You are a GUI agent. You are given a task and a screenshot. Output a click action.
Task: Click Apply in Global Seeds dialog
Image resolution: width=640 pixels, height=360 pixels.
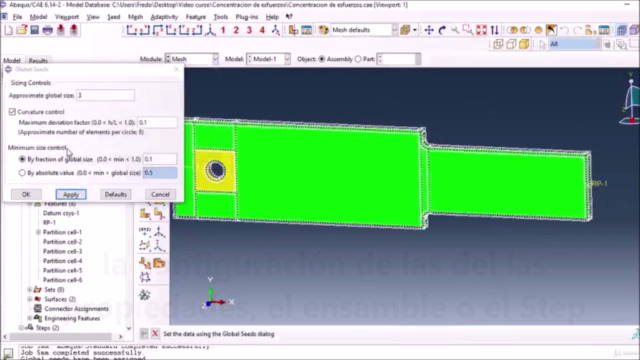click(x=71, y=194)
